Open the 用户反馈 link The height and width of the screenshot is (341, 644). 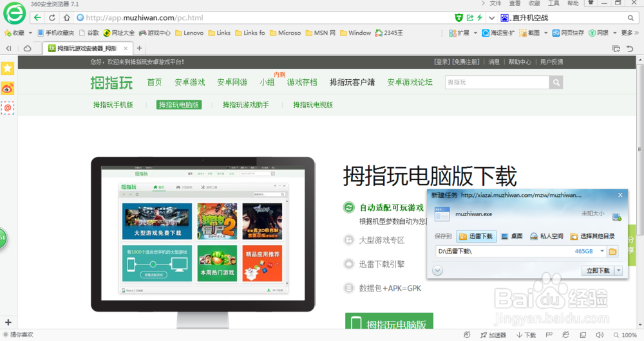[552, 62]
